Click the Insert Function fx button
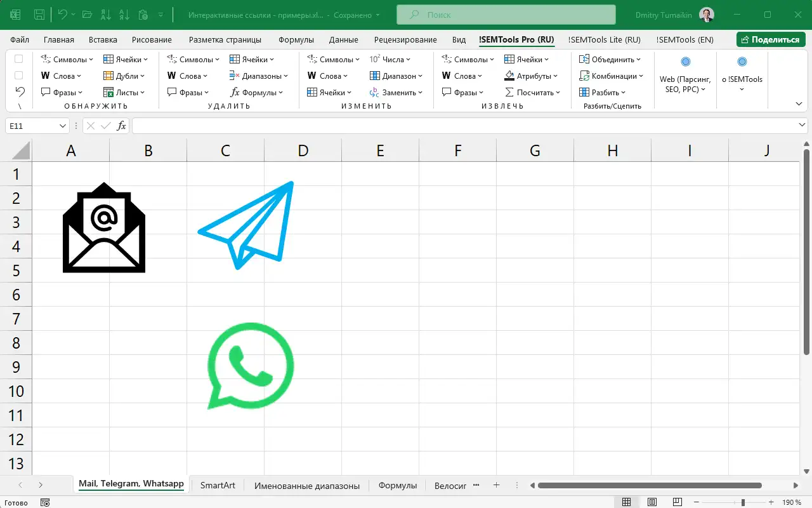This screenshot has height=508, width=812. pyautogui.click(x=121, y=126)
